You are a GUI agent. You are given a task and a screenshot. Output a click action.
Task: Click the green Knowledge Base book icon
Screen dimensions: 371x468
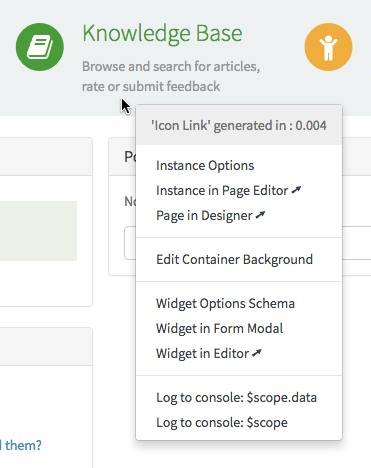[40, 47]
